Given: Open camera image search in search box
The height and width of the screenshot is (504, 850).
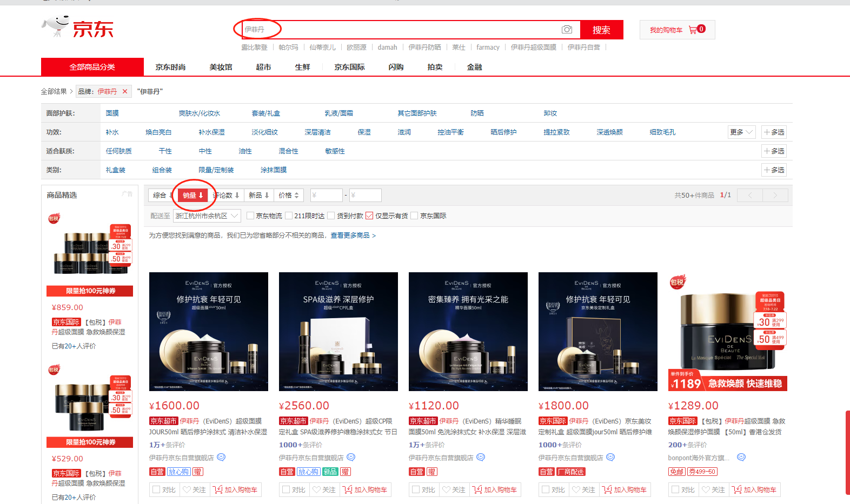Looking at the screenshot, I should coord(567,30).
